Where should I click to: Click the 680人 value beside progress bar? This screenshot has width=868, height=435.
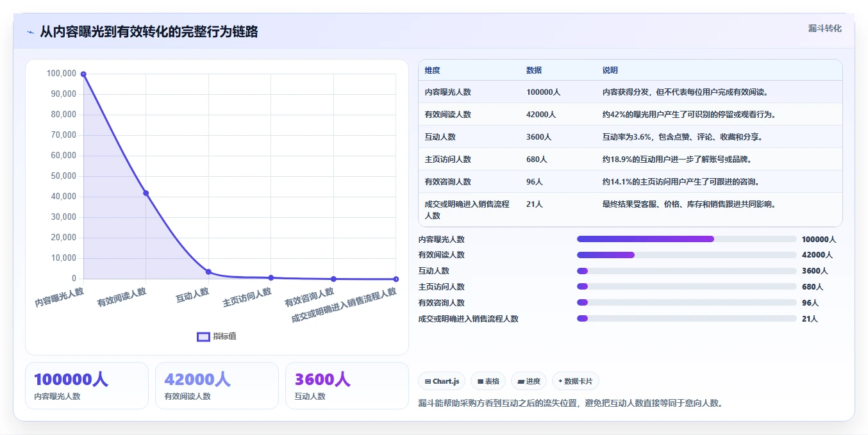click(812, 287)
